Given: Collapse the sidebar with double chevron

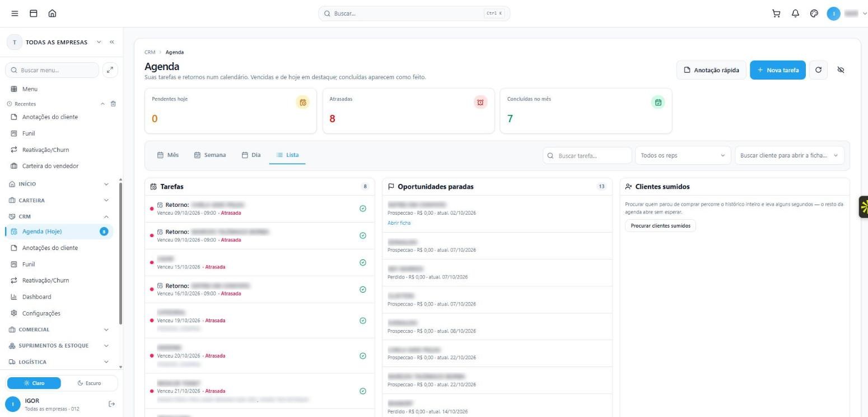Looking at the screenshot, I should coord(112,42).
